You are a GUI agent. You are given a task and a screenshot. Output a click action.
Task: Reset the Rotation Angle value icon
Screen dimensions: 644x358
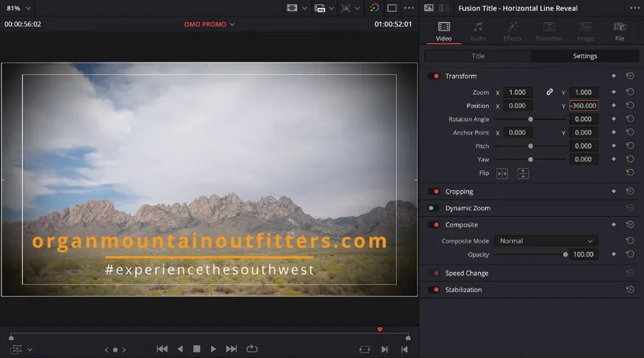pos(630,118)
